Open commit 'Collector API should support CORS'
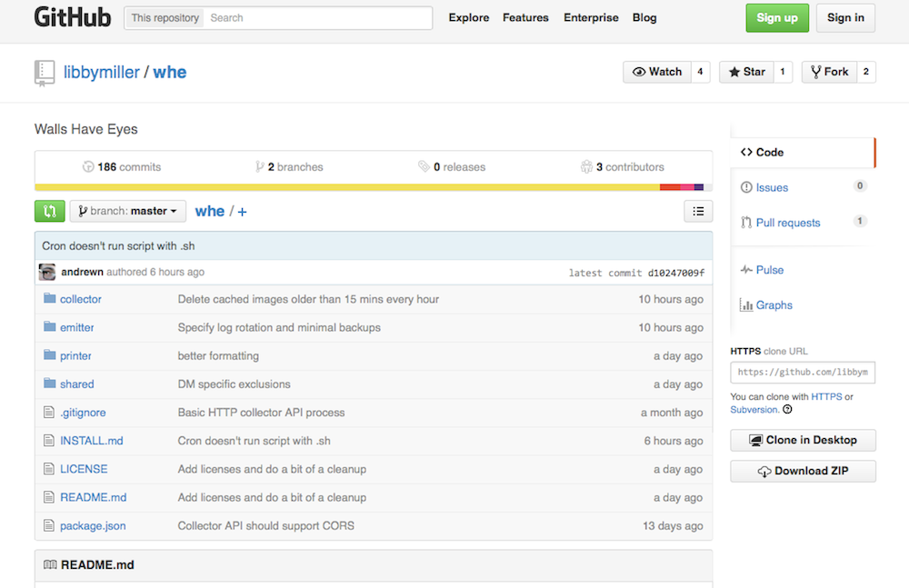 click(266, 526)
